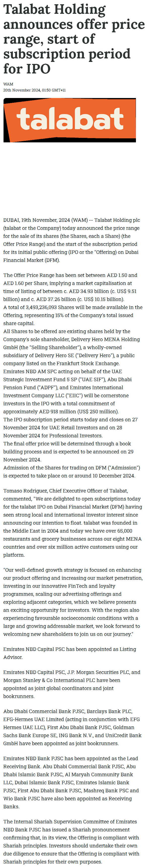Click the 20th November 2024 timestamp
148x868 pixels.
click(x=34, y=90)
